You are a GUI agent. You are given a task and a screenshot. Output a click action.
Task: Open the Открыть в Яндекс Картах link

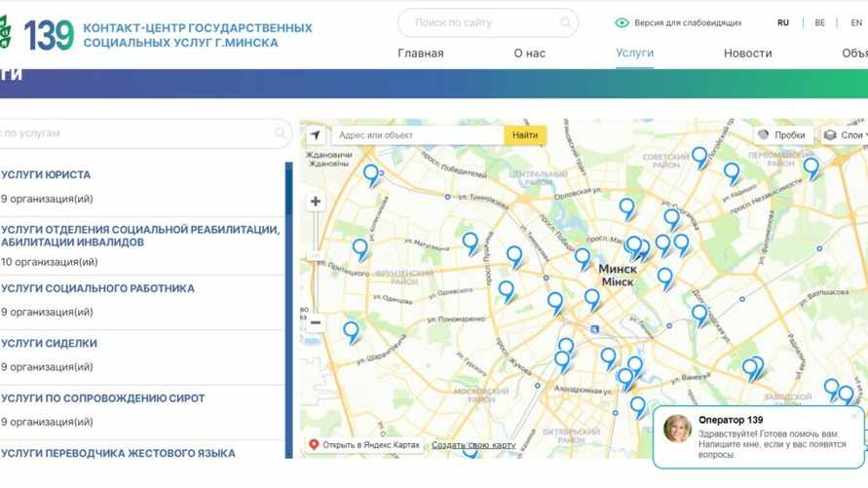click(365, 445)
